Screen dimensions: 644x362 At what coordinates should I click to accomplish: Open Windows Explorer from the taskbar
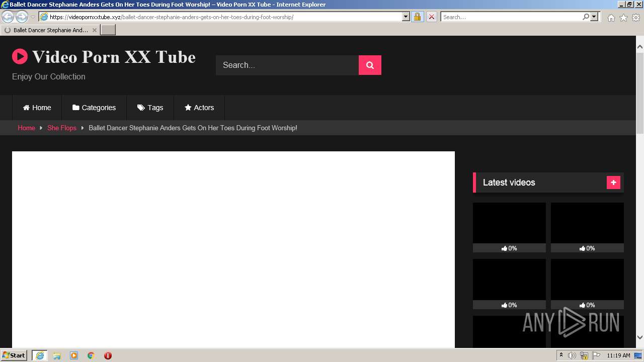(x=57, y=355)
